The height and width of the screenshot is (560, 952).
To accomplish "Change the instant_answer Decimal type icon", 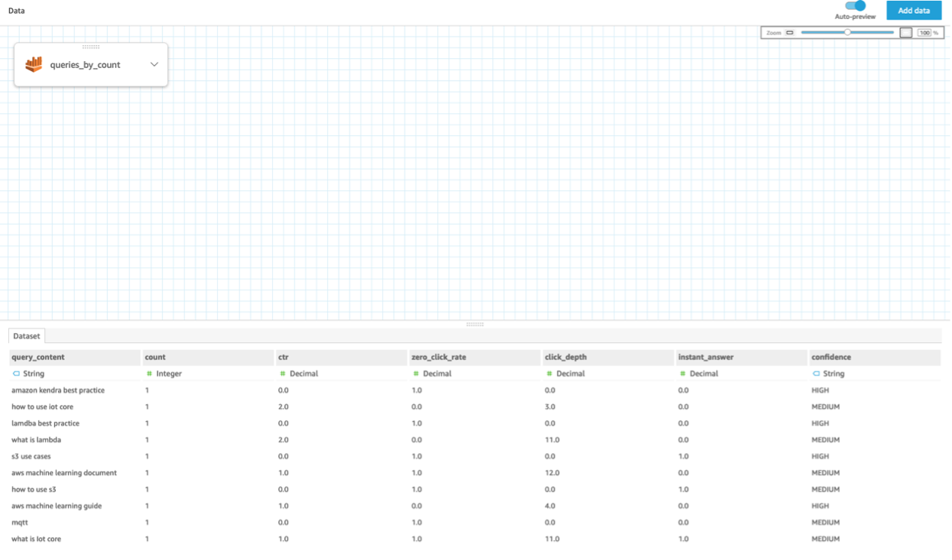I will click(x=683, y=374).
